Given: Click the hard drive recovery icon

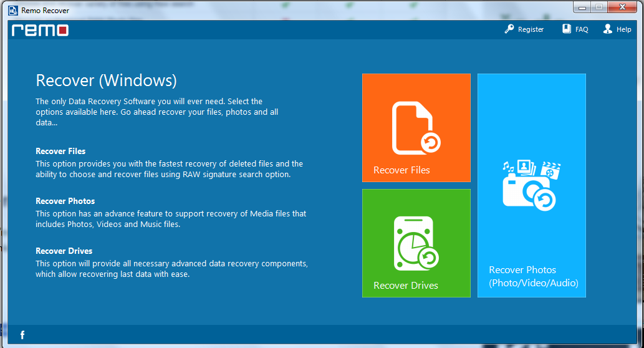Looking at the screenshot, I should [x=416, y=244].
